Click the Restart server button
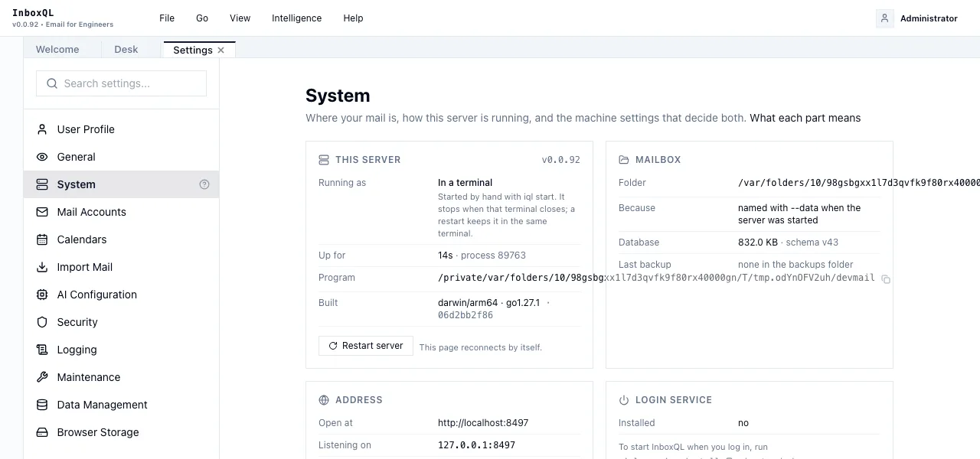Screen dimensions: 980x459 click(366, 346)
